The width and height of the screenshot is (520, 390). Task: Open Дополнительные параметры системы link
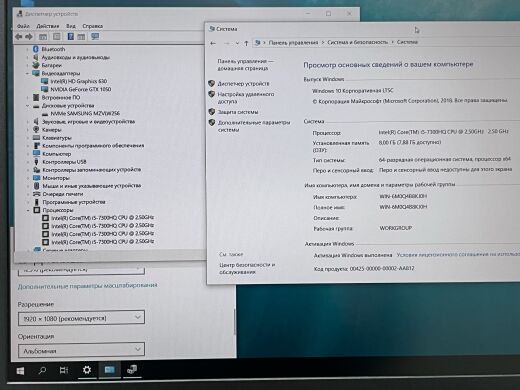[254, 126]
